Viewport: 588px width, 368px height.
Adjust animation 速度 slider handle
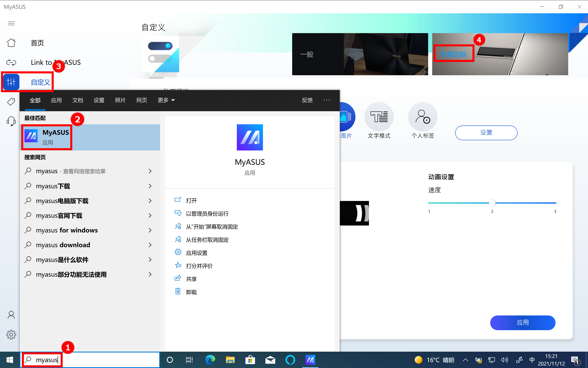point(492,203)
